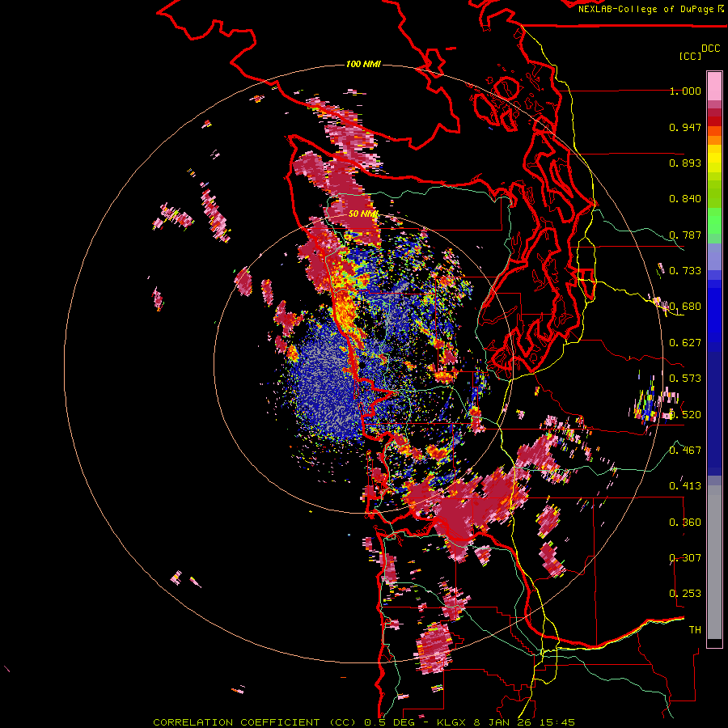
Task: Click the 0.520 legend value
Action: click(x=685, y=414)
